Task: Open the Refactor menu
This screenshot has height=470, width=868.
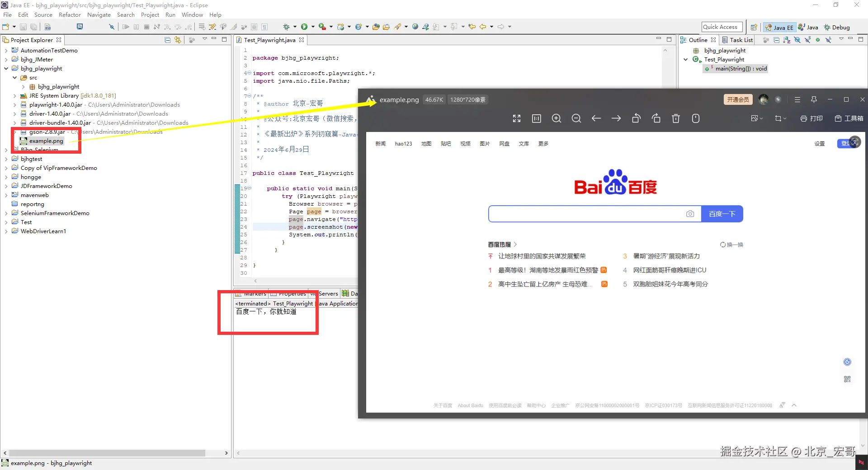Action: (x=70, y=14)
